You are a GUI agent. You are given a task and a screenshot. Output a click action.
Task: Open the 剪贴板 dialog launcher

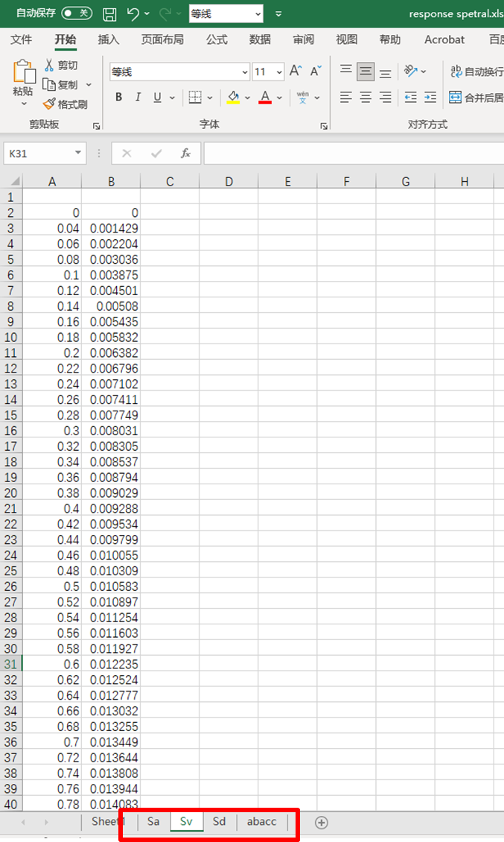(97, 126)
